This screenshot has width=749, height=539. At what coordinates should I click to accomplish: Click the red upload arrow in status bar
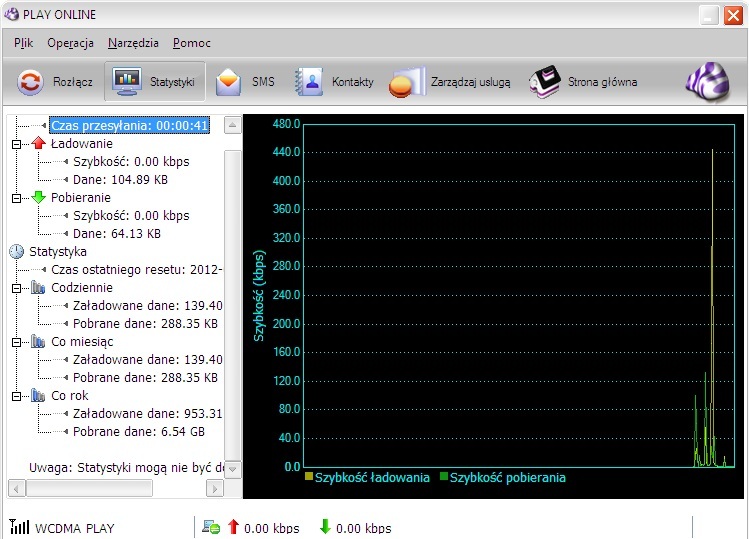click(233, 527)
